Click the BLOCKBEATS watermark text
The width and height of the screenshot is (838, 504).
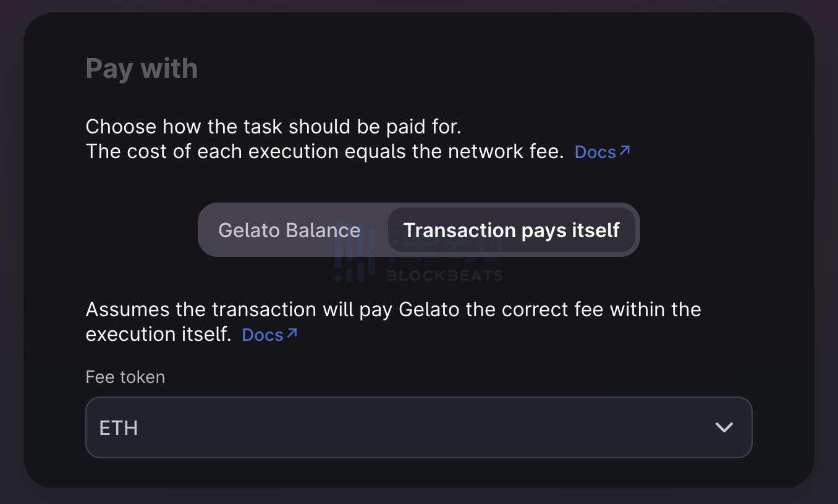coord(444,276)
